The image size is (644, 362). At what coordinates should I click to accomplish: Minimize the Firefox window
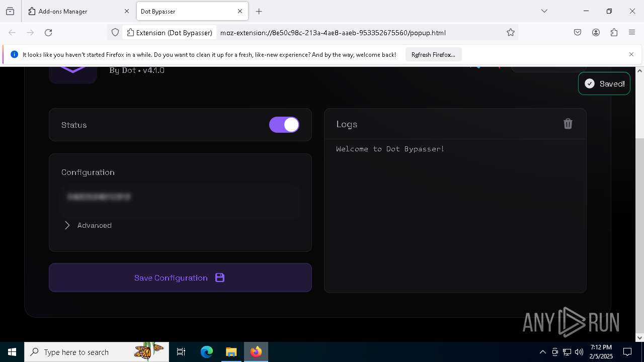tap(586, 11)
